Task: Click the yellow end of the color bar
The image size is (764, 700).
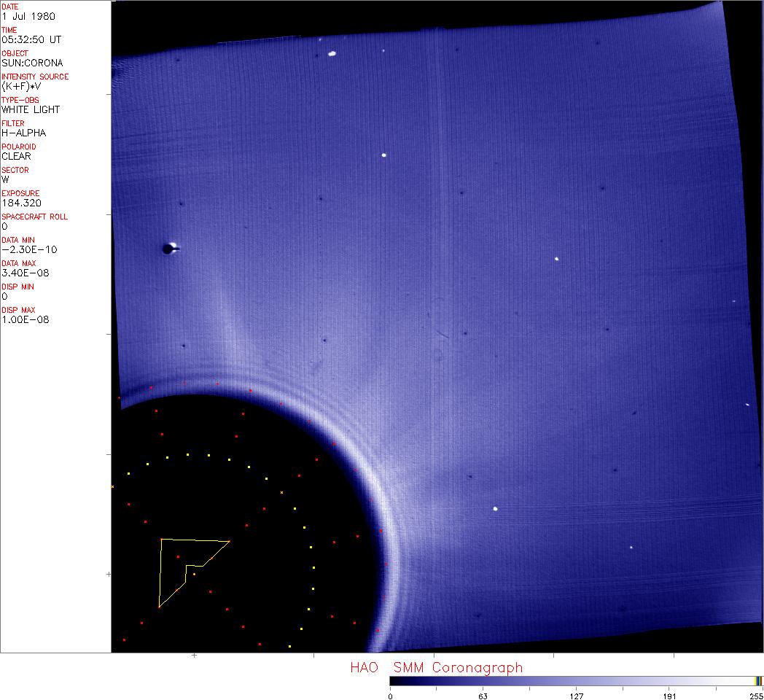Action: [758, 681]
